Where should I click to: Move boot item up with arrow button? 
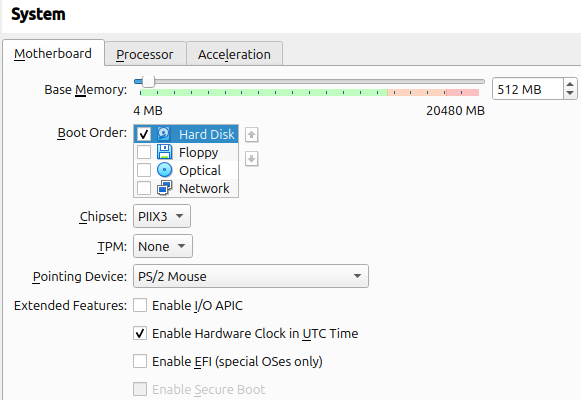252,134
